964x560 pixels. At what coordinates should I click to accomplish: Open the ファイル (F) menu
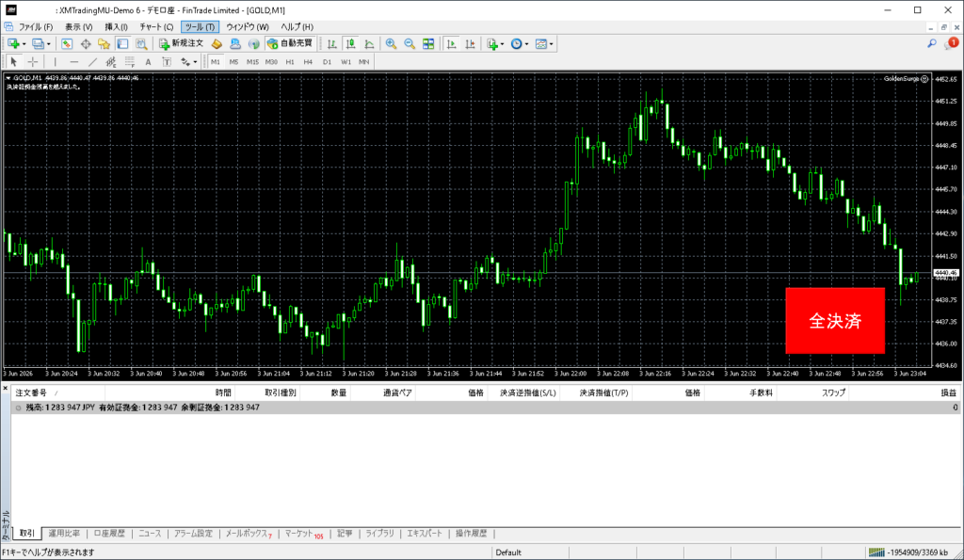click(x=36, y=27)
